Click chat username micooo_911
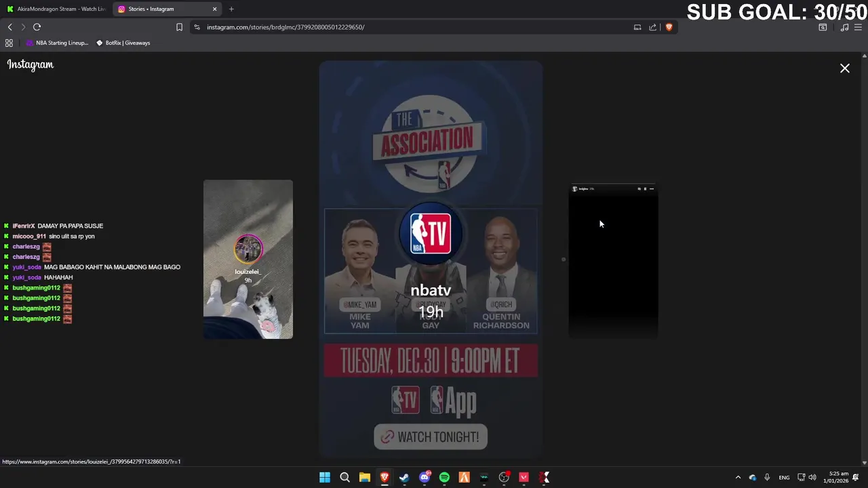 (29, 237)
